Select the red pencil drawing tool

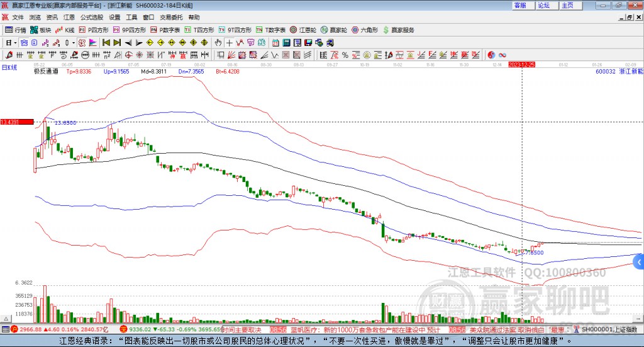coord(9,55)
